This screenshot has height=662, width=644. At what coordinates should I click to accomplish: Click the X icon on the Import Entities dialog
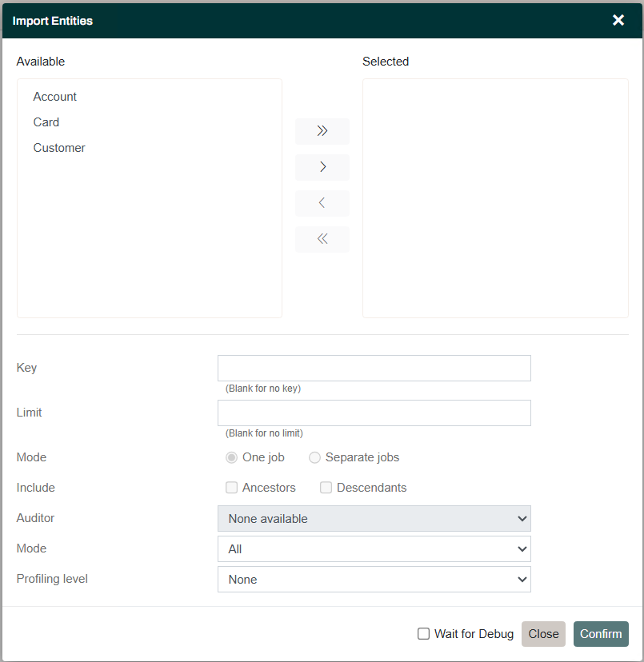pyautogui.click(x=618, y=20)
